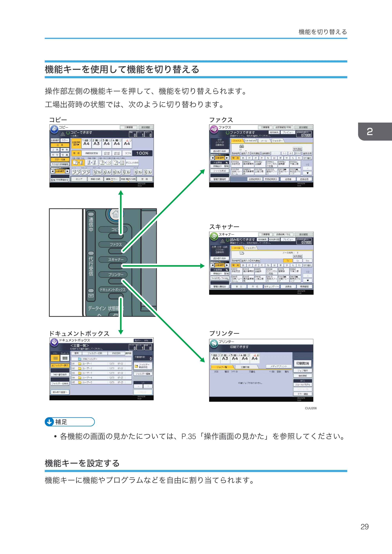Tap 宛先検索 on Fax screen
This screenshot has width=392, height=554.
274,132
